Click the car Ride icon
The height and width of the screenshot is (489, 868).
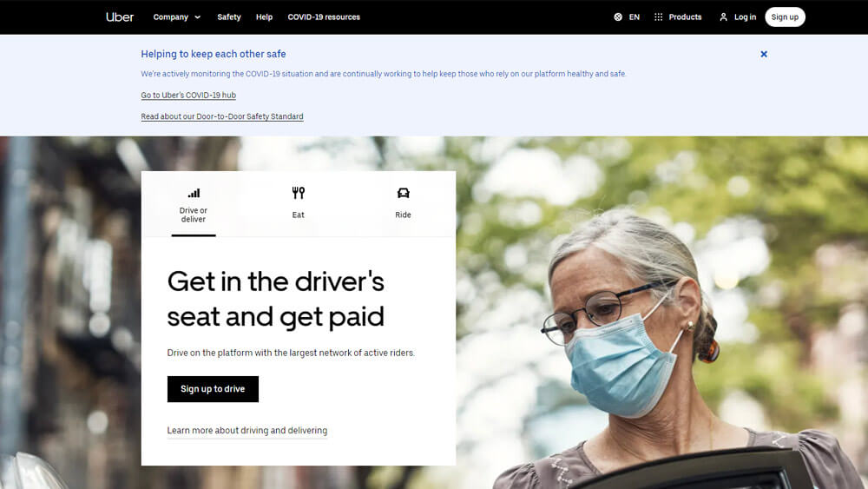(403, 193)
